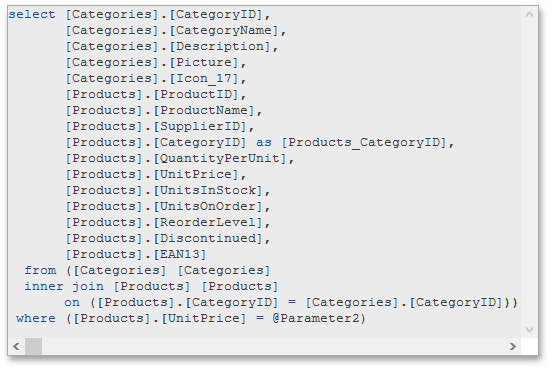552x371 pixels.
Task: Click the horizontal scrollbar thumb
Action: [33, 346]
